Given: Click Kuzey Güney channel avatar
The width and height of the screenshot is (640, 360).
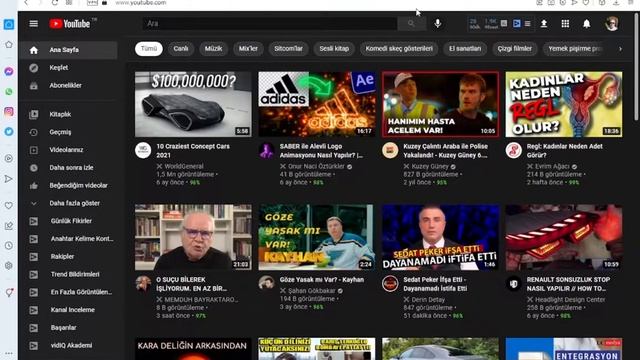Looking at the screenshot, I should (390, 150).
